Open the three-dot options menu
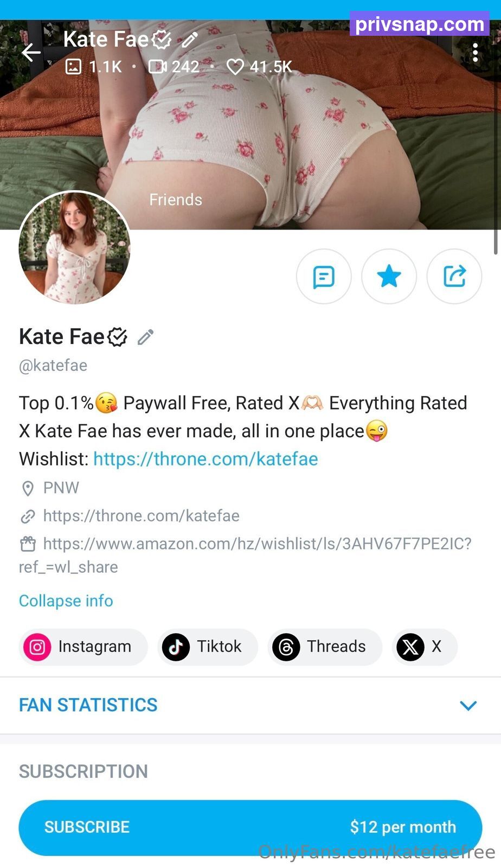The width and height of the screenshot is (501, 868). point(475,53)
